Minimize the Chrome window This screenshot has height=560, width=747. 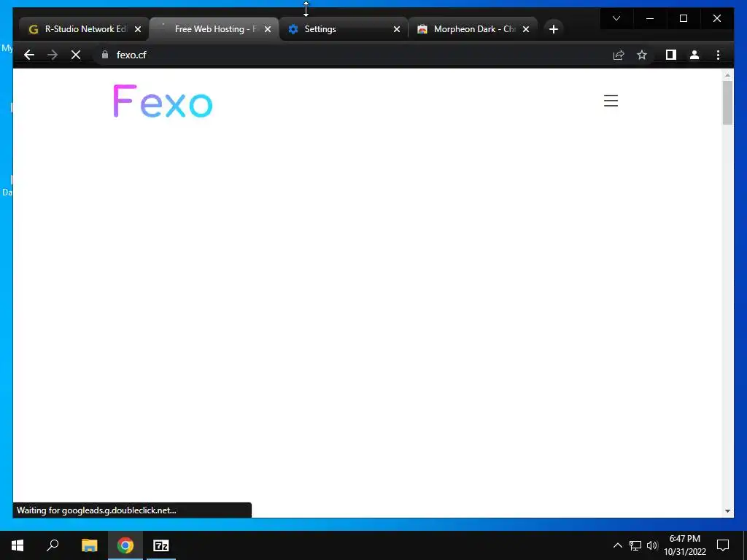[x=649, y=18]
